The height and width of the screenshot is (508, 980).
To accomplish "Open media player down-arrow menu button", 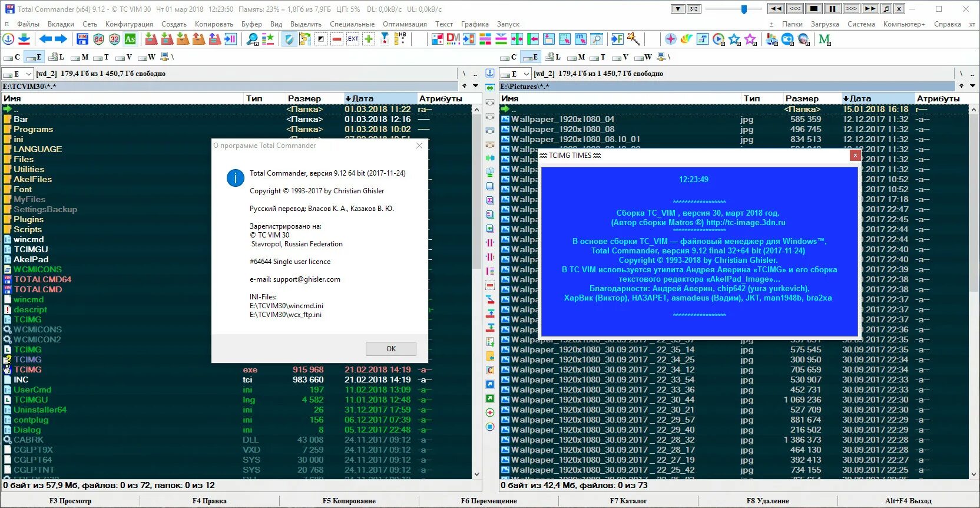I will (x=678, y=9).
